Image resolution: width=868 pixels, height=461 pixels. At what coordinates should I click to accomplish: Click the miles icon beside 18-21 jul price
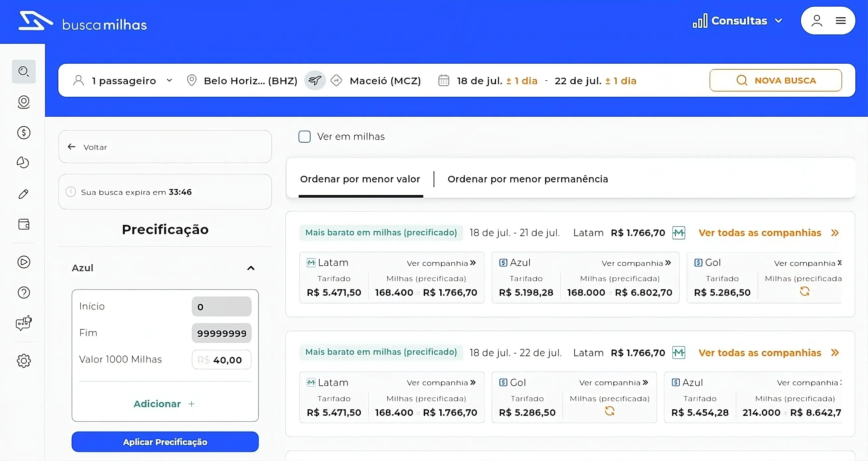pos(679,233)
